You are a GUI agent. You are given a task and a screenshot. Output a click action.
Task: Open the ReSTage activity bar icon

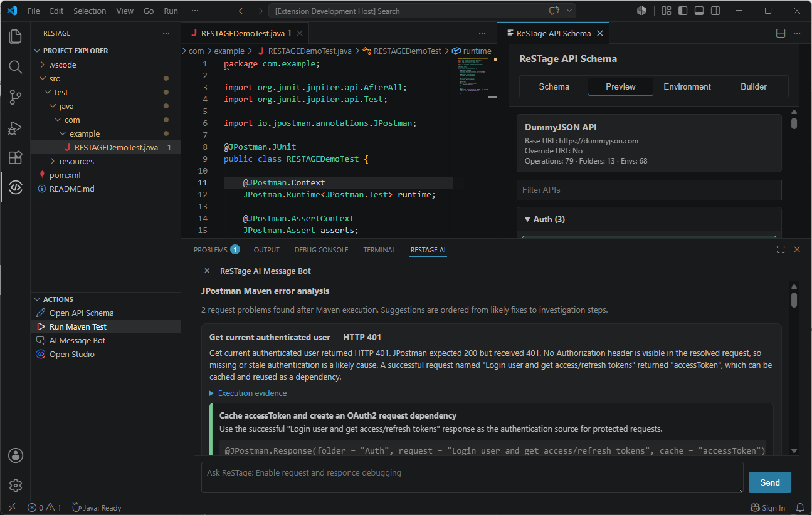click(x=15, y=187)
